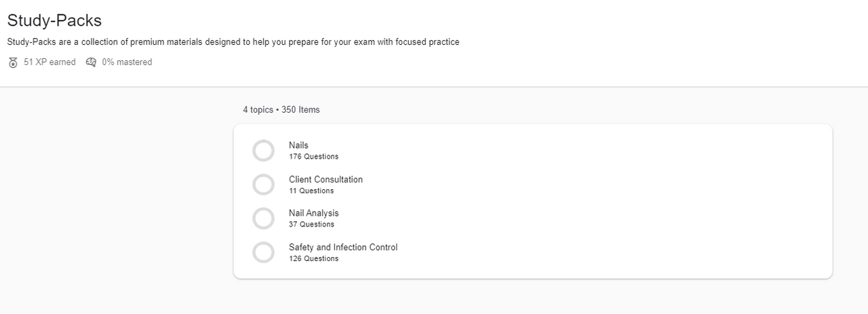Click the Study-Packs page heading
The height and width of the screenshot is (314, 868).
(x=54, y=20)
